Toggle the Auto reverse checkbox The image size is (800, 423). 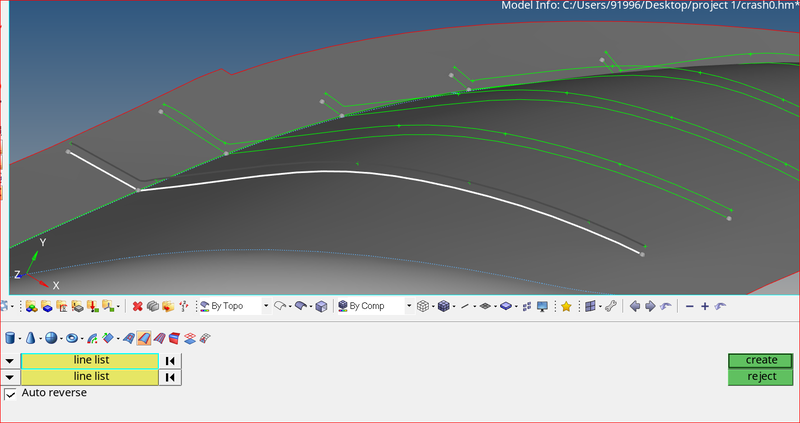tap(10, 394)
